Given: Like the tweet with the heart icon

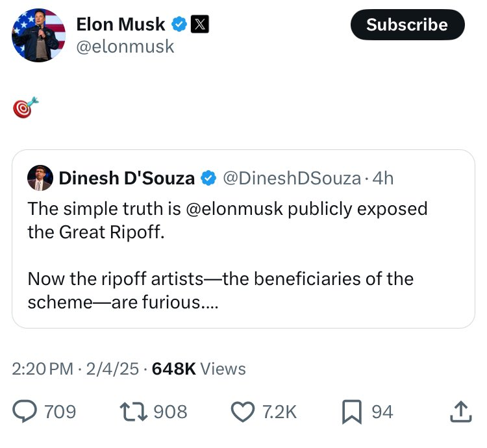Looking at the screenshot, I should click(243, 411).
